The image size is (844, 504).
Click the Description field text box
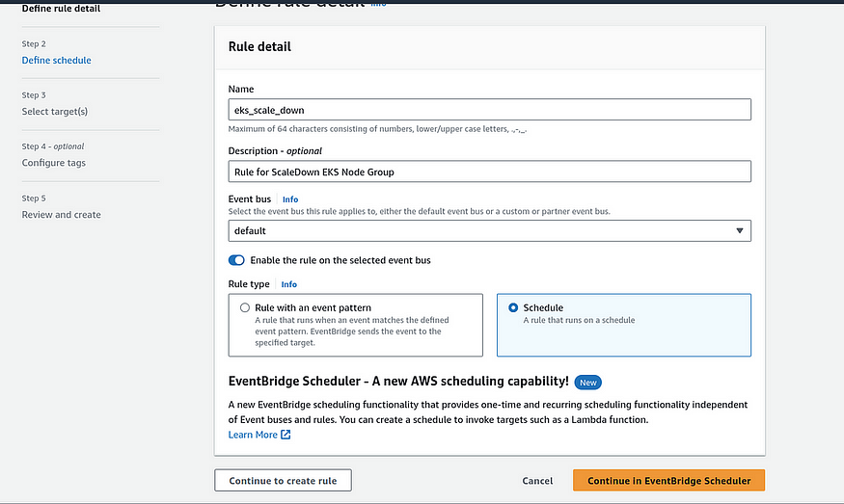489,172
